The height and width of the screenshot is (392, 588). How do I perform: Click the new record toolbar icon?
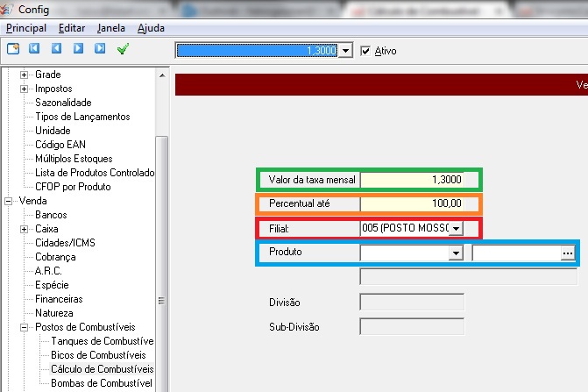[13, 48]
